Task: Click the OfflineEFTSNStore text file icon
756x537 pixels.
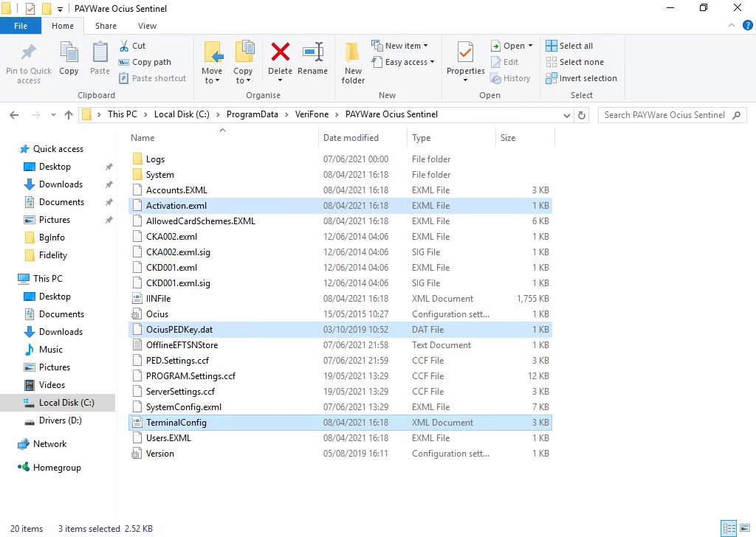Action: [x=137, y=344]
